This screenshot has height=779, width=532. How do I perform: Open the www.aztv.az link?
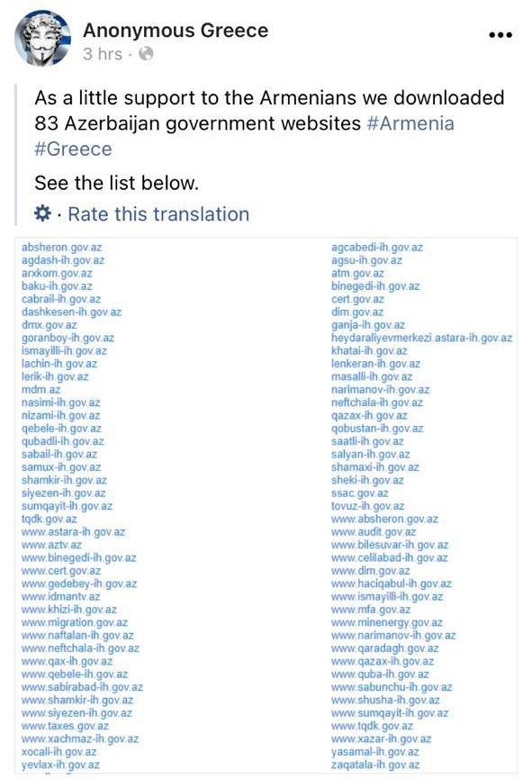[x=51, y=545]
